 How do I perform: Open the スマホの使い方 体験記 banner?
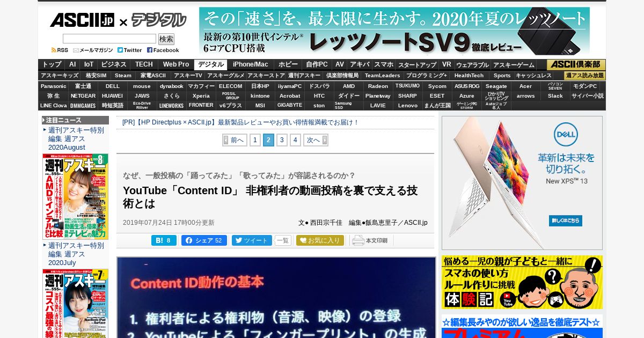pyautogui.click(x=522, y=282)
